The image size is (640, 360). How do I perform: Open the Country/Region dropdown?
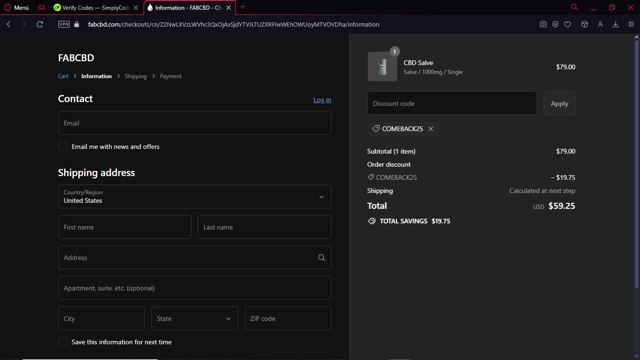pos(195,196)
